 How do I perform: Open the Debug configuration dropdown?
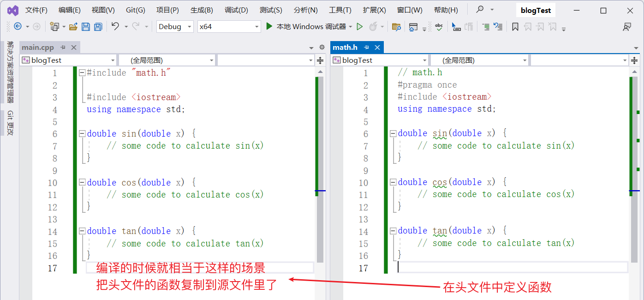point(175,27)
